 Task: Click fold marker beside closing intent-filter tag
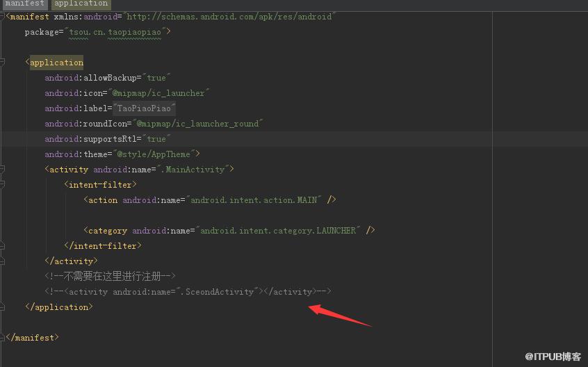[x=2, y=246]
